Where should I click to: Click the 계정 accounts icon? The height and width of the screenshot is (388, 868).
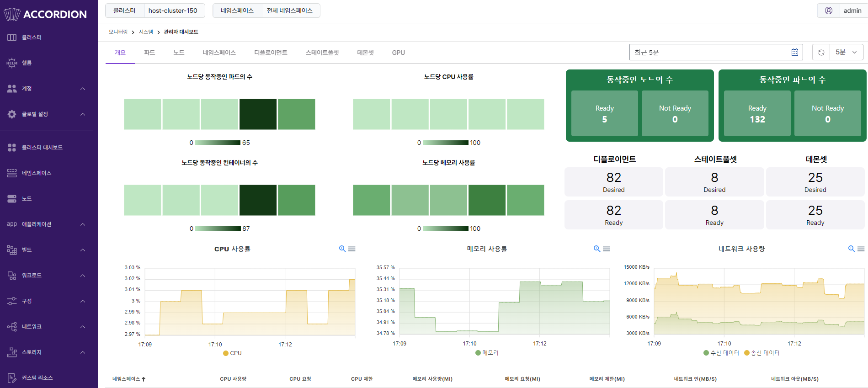click(x=12, y=89)
